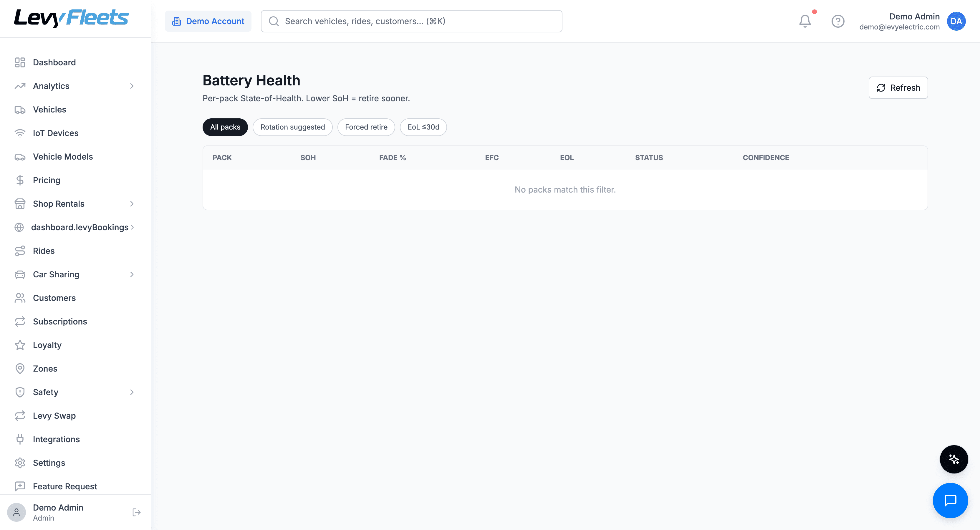Open the AI sparkle assistant button

954,459
